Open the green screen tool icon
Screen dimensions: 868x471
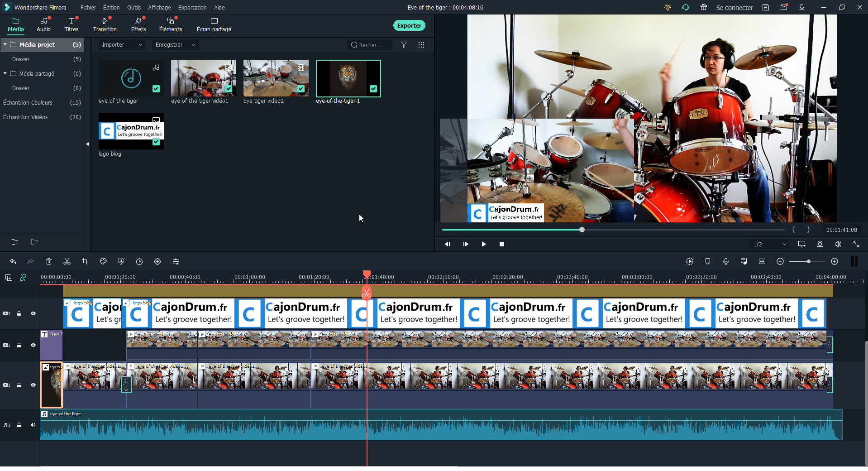pos(121,261)
